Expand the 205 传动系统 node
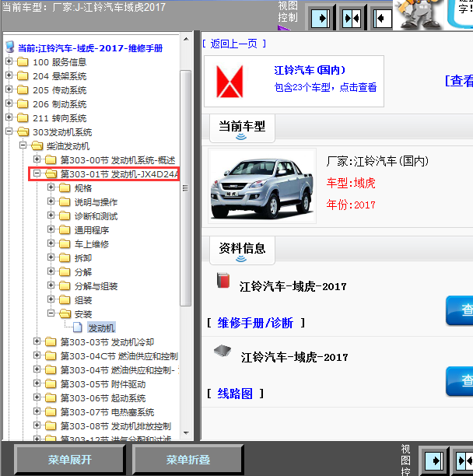The height and width of the screenshot is (476, 473). pyautogui.click(x=9, y=89)
